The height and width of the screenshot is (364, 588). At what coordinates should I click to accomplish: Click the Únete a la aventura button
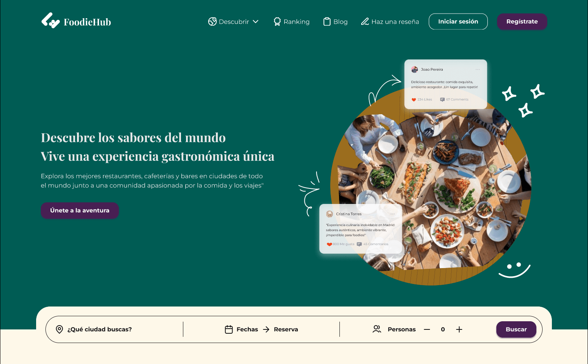(80, 210)
